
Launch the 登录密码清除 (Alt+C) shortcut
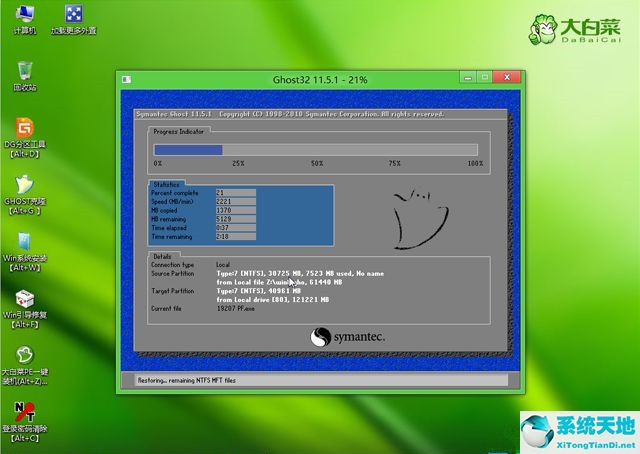[x=25, y=423]
